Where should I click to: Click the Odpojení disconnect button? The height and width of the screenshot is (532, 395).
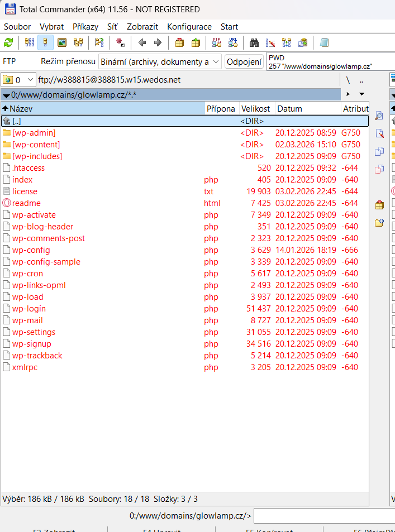244,61
